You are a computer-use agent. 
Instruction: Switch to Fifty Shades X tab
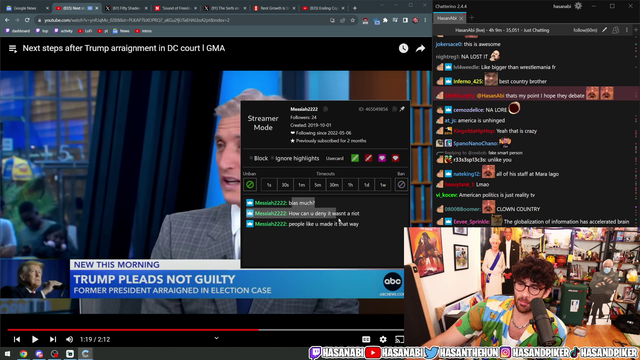[x=127, y=8]
